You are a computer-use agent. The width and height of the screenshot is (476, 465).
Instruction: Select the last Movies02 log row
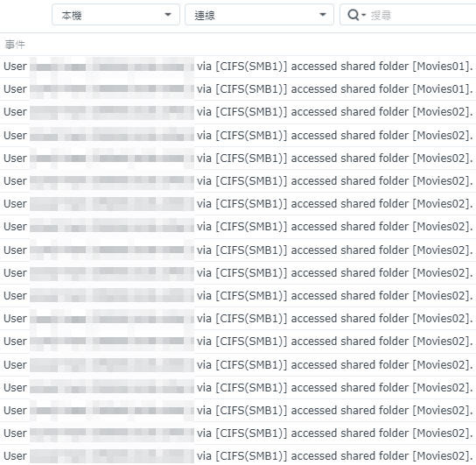pos(238,455)
